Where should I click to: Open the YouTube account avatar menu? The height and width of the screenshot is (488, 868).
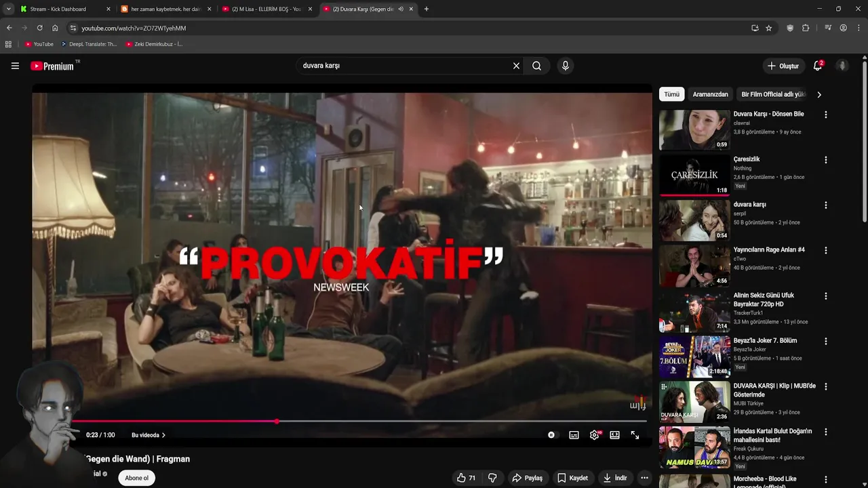pyautogui.click(x=842, y=66)
